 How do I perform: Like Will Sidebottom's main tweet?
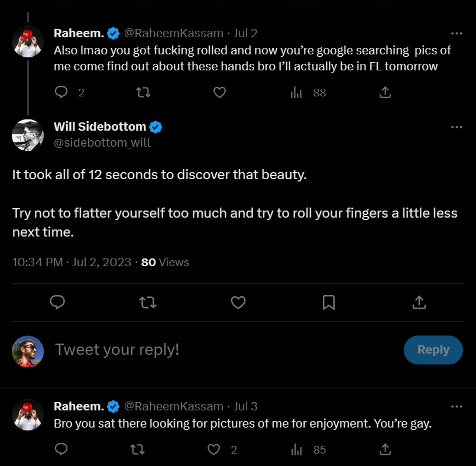(x=238, y=303)
